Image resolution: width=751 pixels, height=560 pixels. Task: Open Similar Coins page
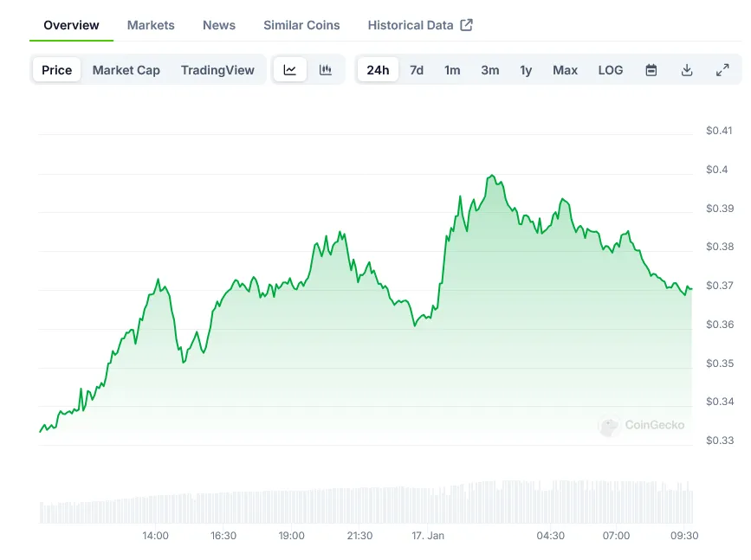pos(301,25)
